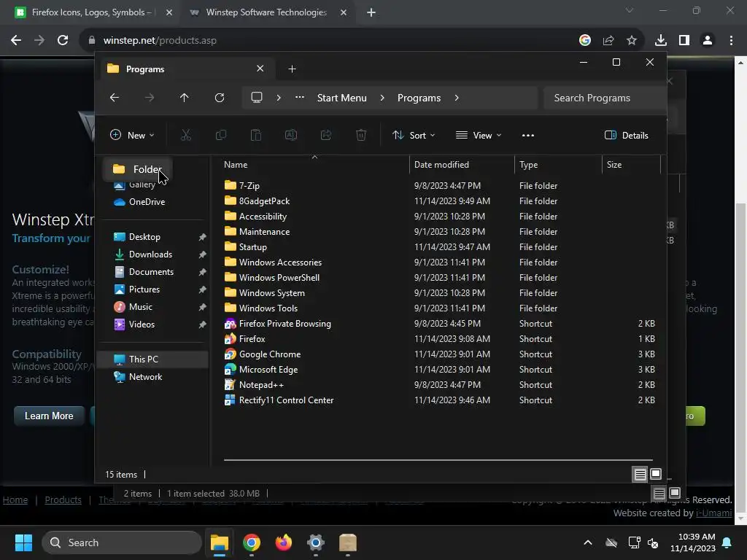Open the View dropdown menu

[479, 135]
